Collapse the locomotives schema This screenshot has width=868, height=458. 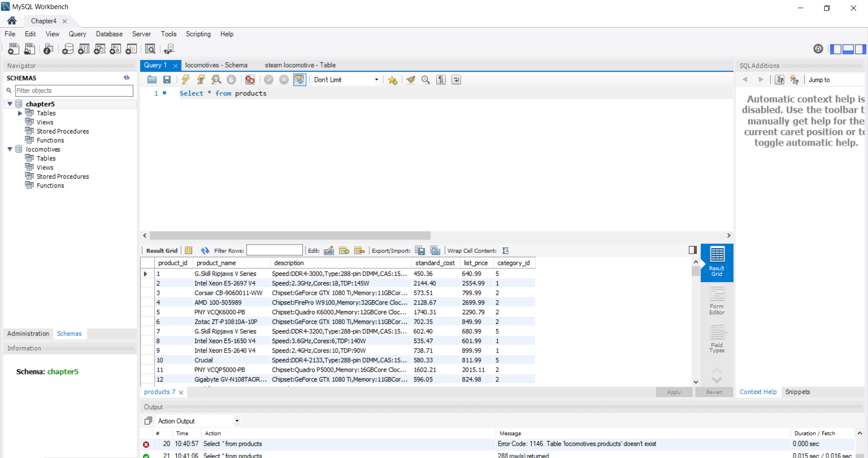9,149
